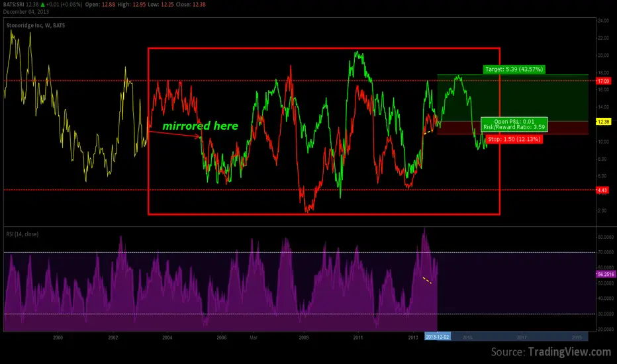
Task: Select the Stop: 1.50 (12.13%) label
Action: coord(514,139)
